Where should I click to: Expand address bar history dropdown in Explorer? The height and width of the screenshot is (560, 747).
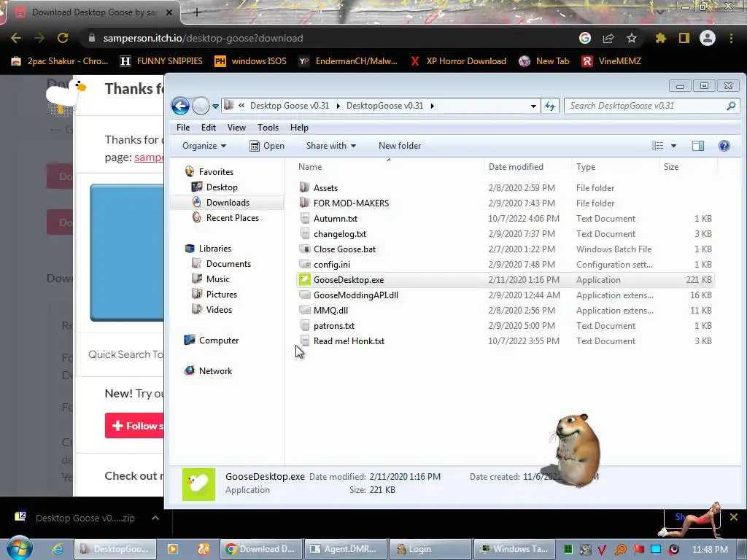(533, 106)
